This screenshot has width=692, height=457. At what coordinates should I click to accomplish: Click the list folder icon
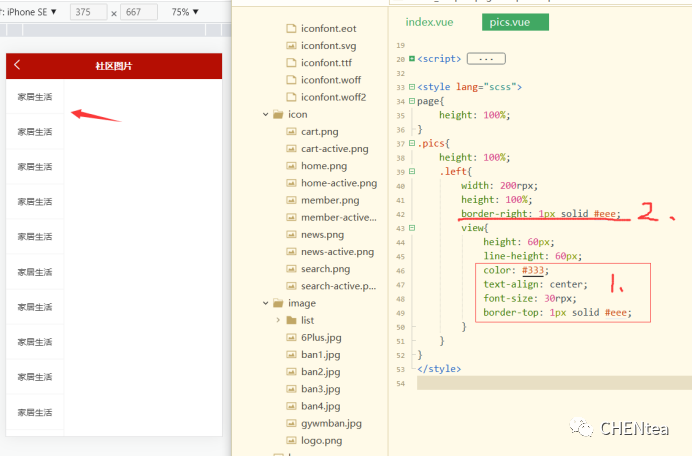coord(292,320)
